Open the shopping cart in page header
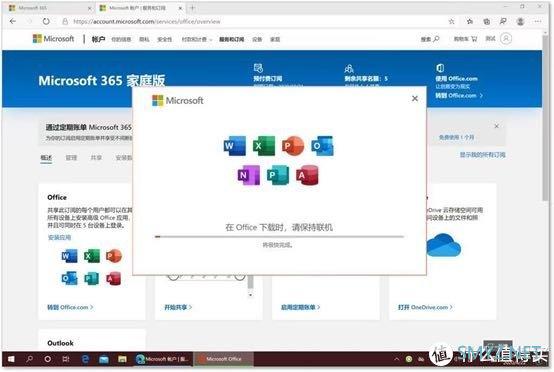The height and width of the screenshot is (372, 554). (474, 39)
